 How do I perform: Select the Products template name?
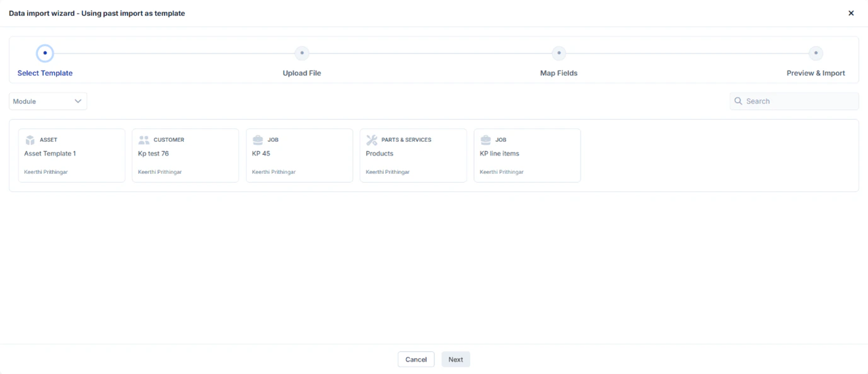tap(379, 154)
